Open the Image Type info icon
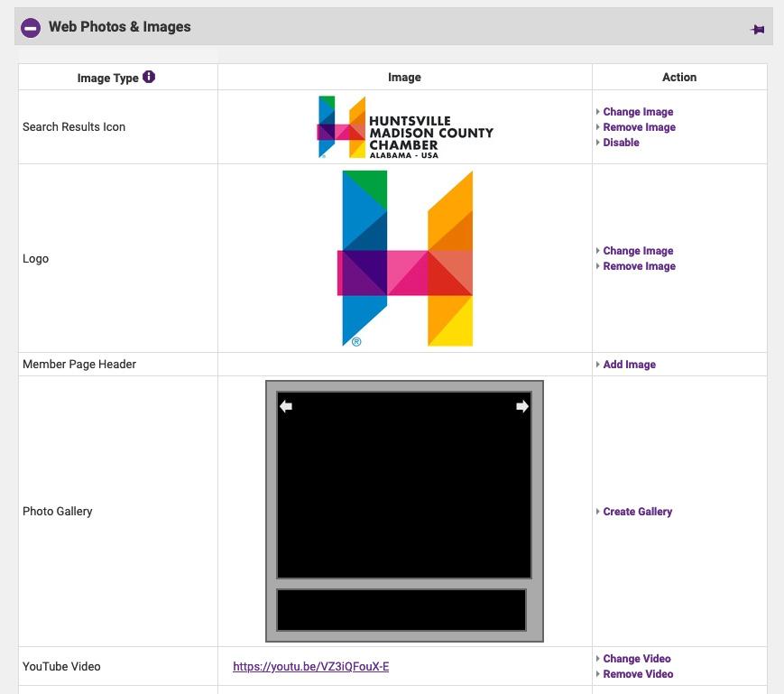The height and width of the screenshot is (694, 784). pos(149,77)
